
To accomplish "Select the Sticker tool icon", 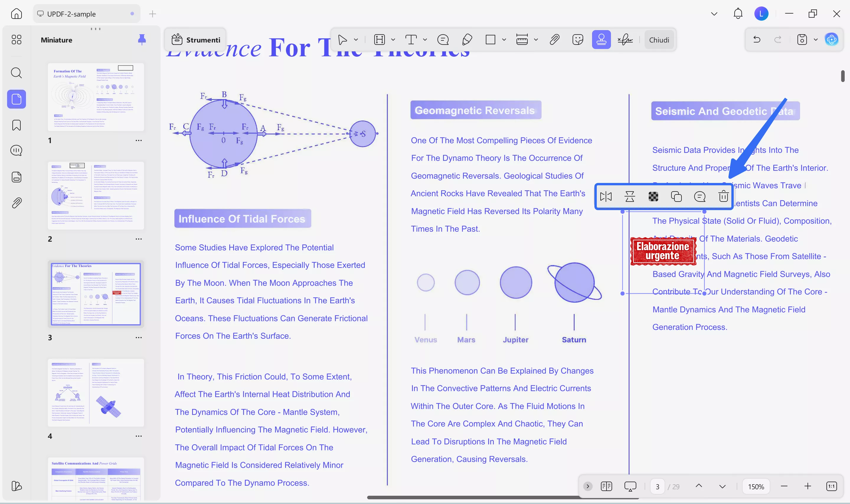I will (x=577, y=40).
